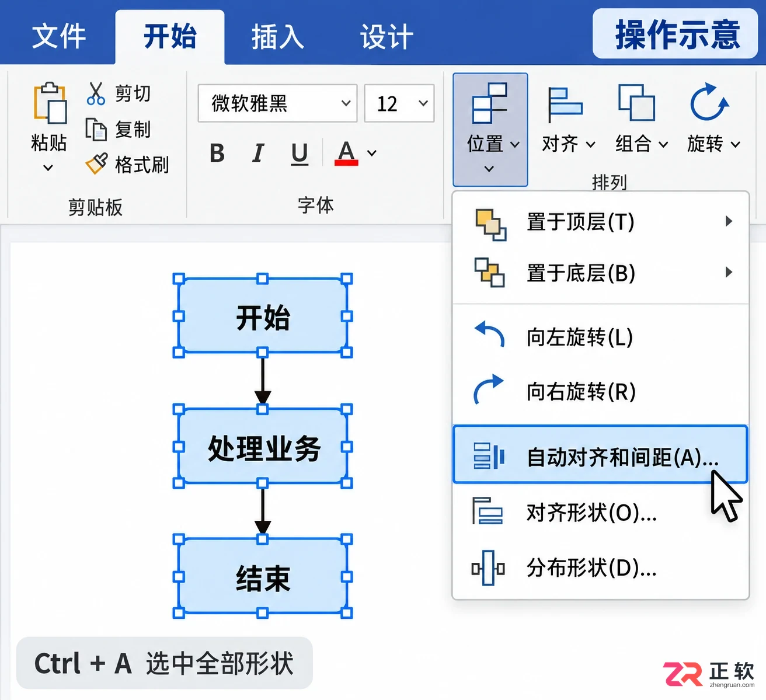Switch to the Home (开始) tab

pos(170,36)
